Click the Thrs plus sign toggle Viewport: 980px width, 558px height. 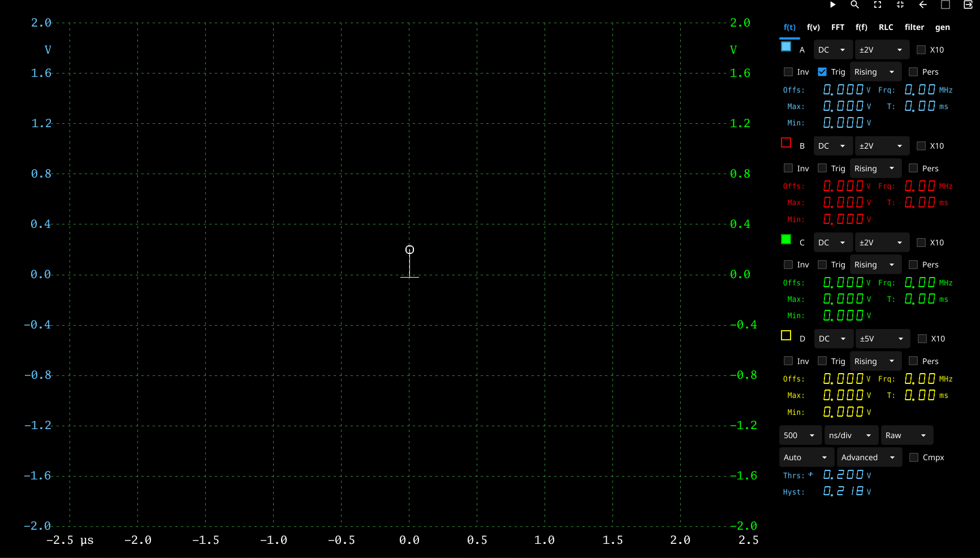pyautogui.click(x=810, y=474)
